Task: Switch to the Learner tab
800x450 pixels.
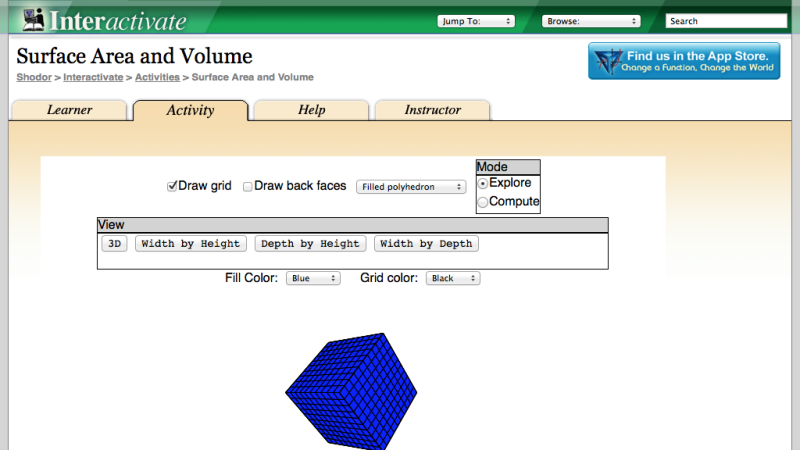Action: (69, 110)
